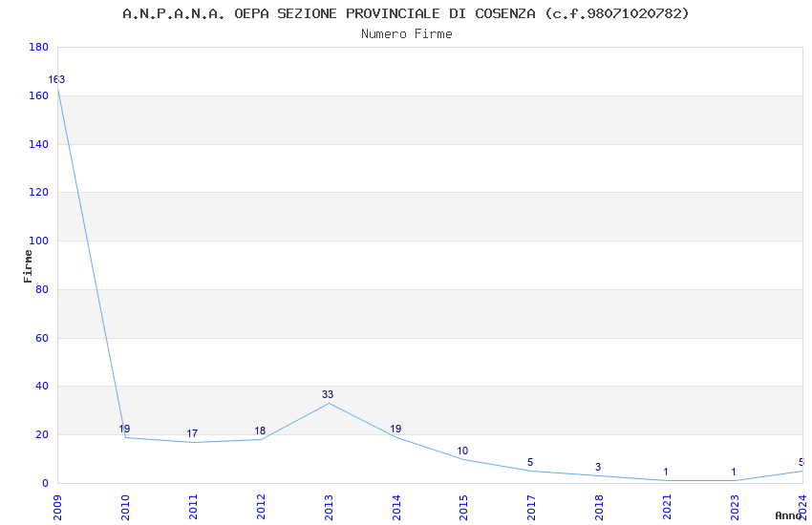Click the y-axis value 40
The width and height of the screenshot is (812, 525).
[42, 387]
